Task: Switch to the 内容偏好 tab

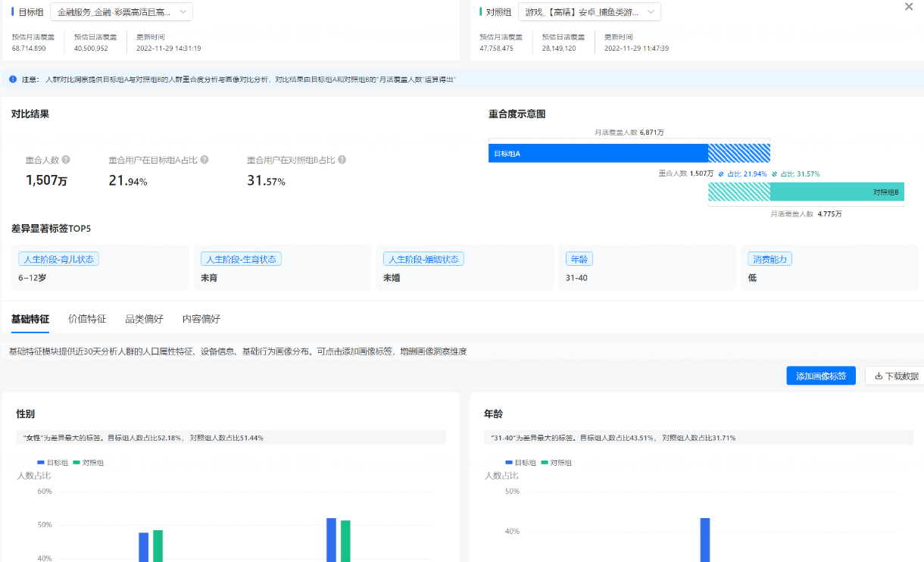Action: [200, 319]
